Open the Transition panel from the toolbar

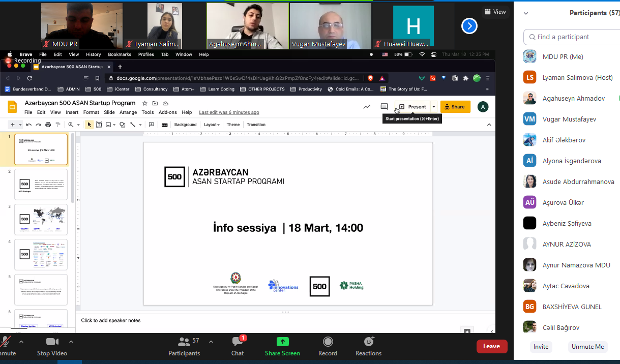click(x=256, y=125)
